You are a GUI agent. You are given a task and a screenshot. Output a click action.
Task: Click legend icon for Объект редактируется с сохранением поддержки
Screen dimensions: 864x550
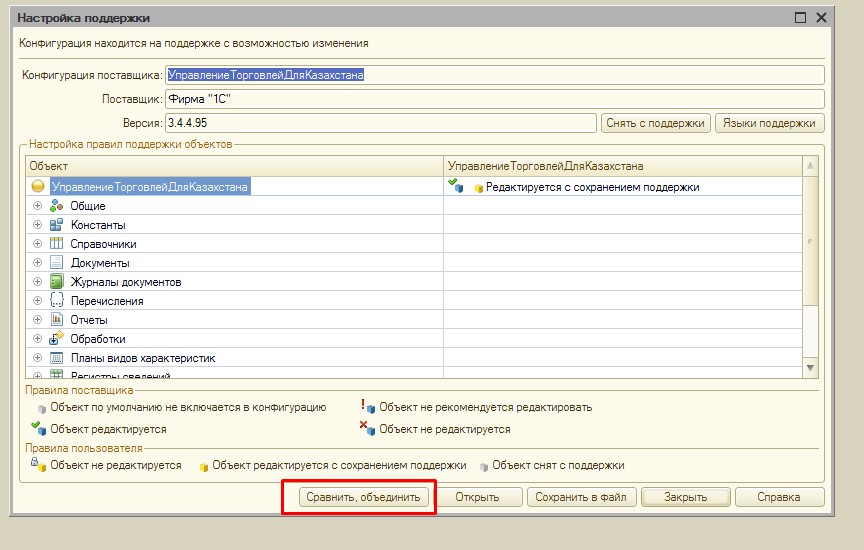click(203, 467)
